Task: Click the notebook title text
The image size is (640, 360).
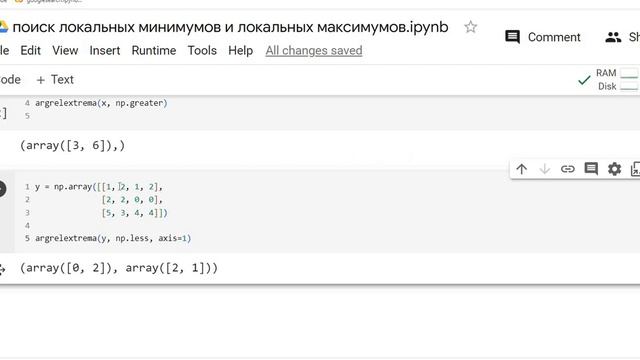Action: click(x=231, y=27)
